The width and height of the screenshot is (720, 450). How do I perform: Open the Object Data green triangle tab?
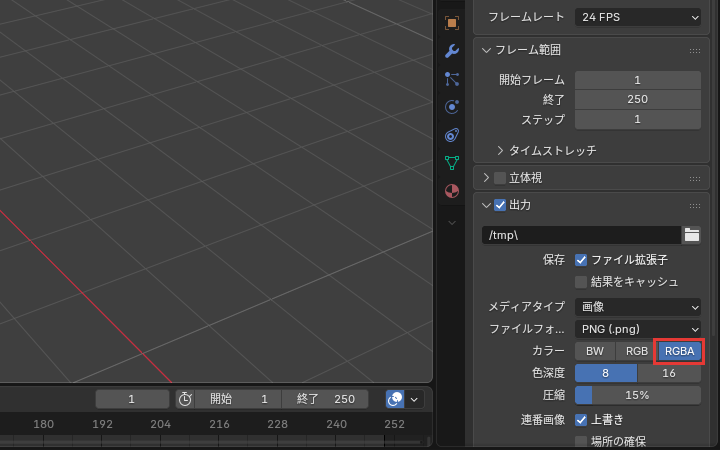(452, 163)
